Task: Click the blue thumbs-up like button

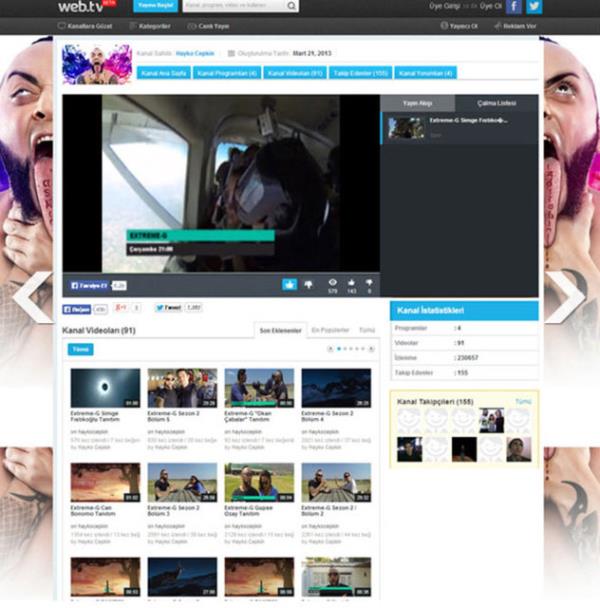Action: coord(289,284)
